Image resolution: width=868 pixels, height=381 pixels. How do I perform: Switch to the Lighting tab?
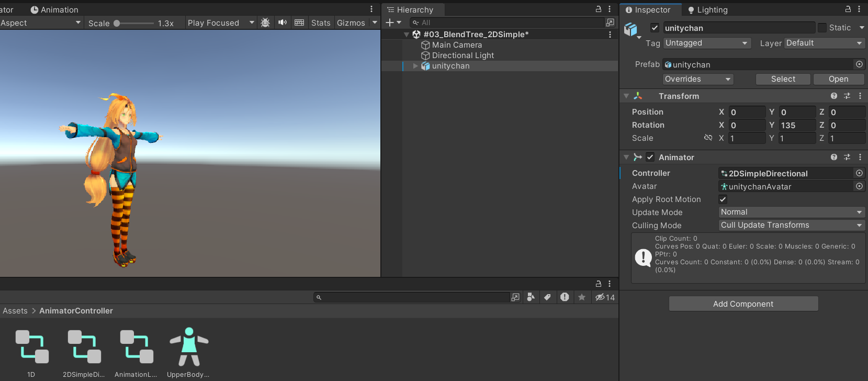707,9
